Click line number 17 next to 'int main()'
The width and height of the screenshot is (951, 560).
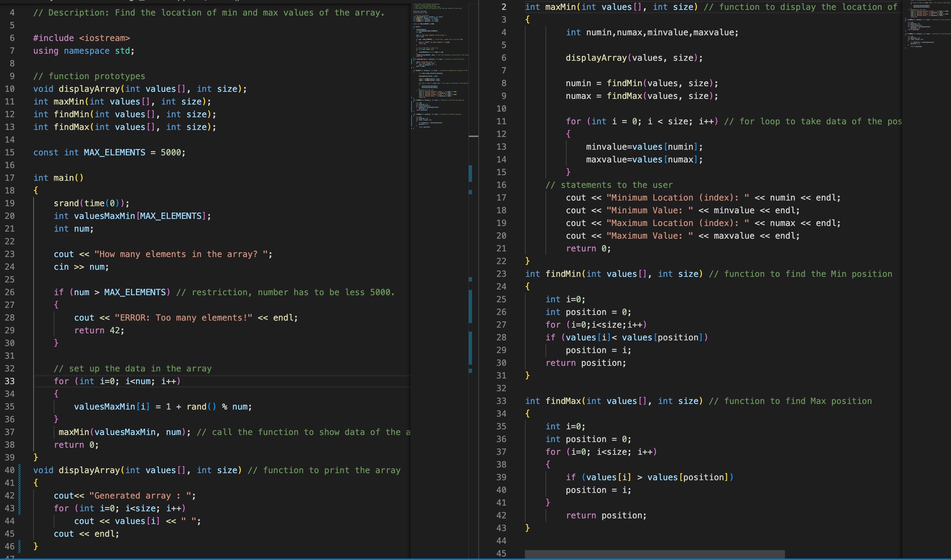coord(10,178)
